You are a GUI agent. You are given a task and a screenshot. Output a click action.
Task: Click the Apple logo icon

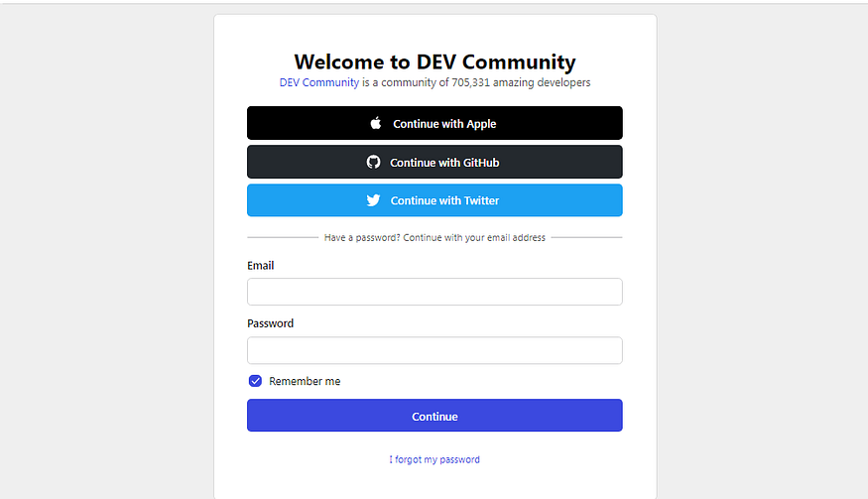tap(375, 123)
